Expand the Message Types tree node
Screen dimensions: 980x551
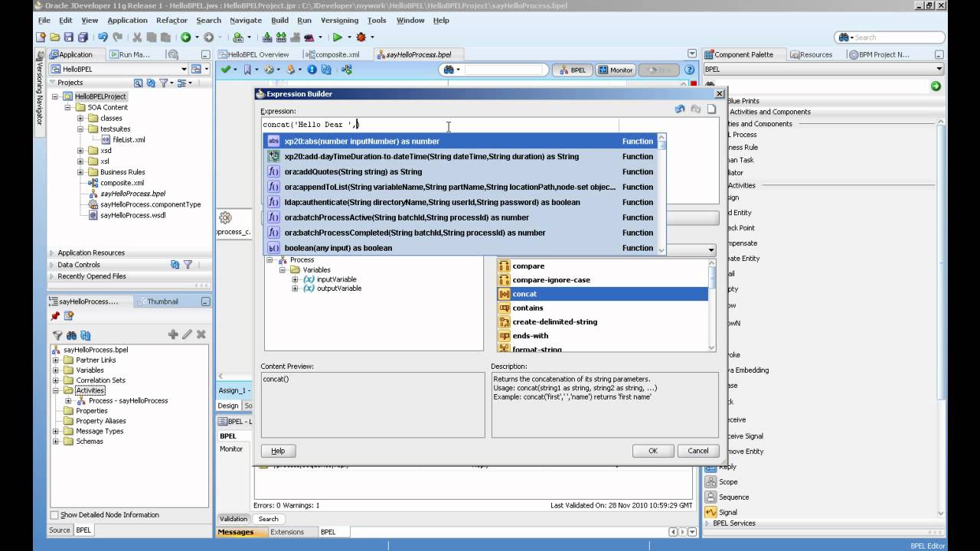click(55, 431)
